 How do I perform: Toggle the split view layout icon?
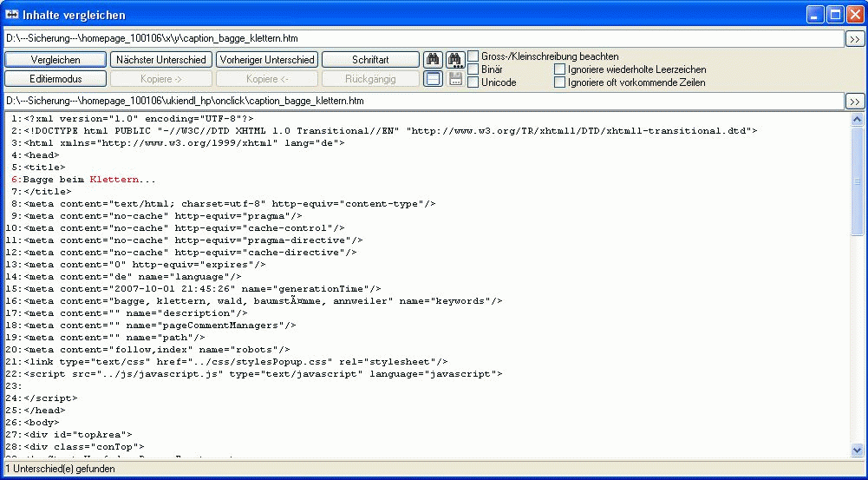point(433,79)
